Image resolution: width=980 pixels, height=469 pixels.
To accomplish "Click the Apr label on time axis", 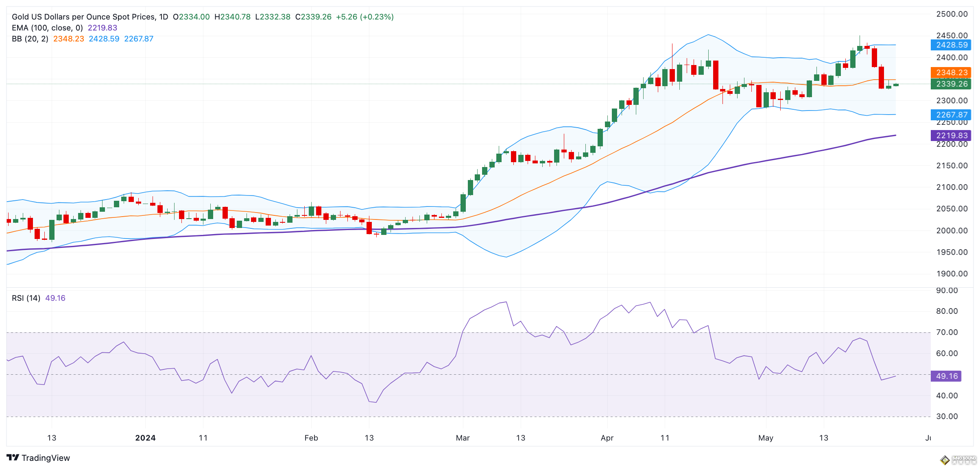I will [x=607, y=438].
